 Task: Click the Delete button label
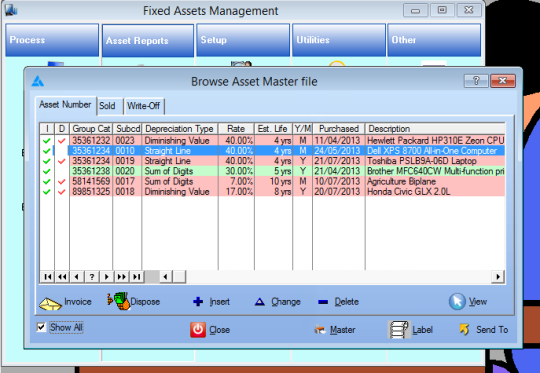[346, 302]
